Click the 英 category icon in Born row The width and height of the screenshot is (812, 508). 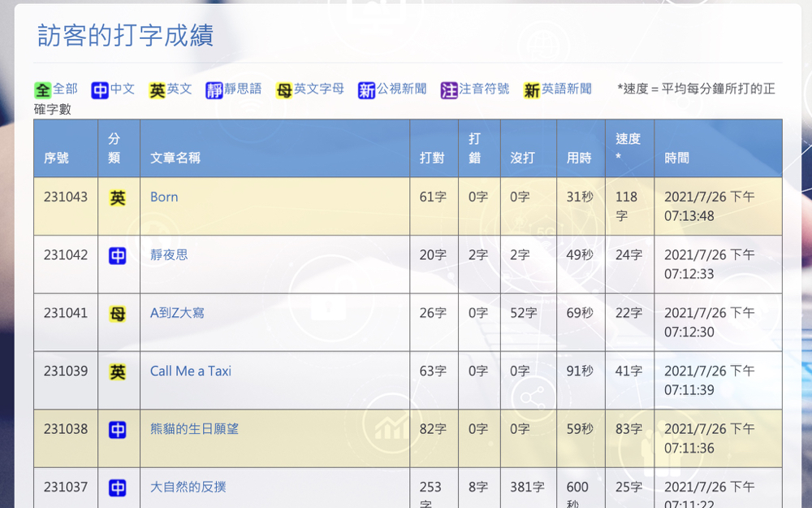tap(118, 198)
